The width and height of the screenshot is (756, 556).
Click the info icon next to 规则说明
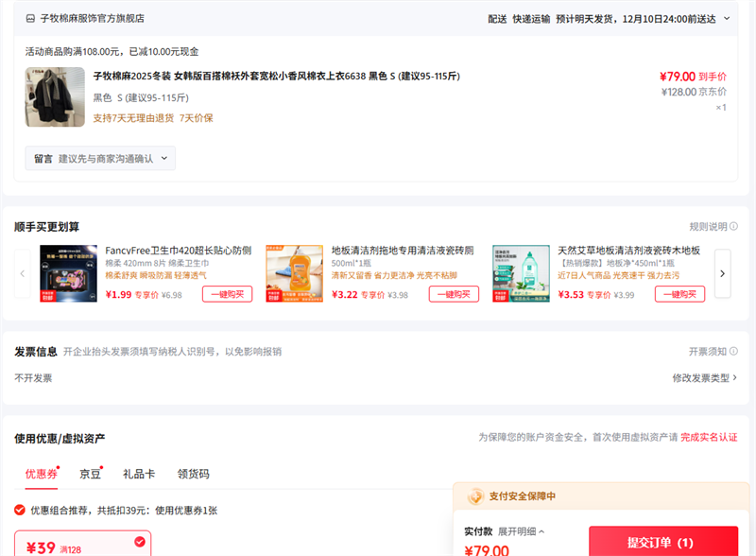click(x=733, y=227)
